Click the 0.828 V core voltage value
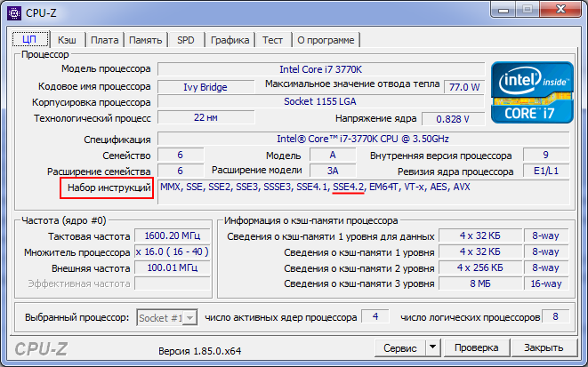Viewport: 588px width, 367px height. [453, 119]
